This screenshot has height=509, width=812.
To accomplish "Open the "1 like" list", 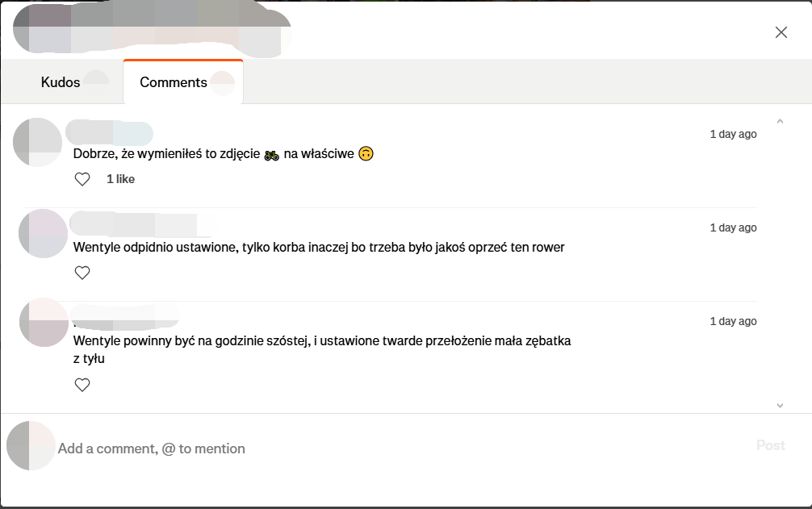I will [x=120, y=179].
